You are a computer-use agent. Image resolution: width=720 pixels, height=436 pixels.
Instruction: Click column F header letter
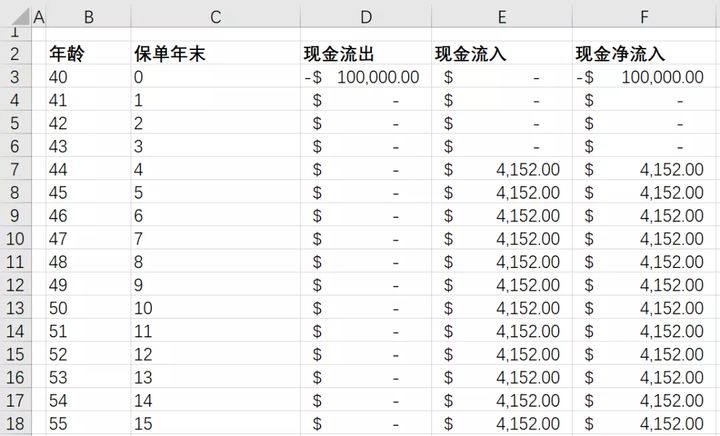click(644, 17)
